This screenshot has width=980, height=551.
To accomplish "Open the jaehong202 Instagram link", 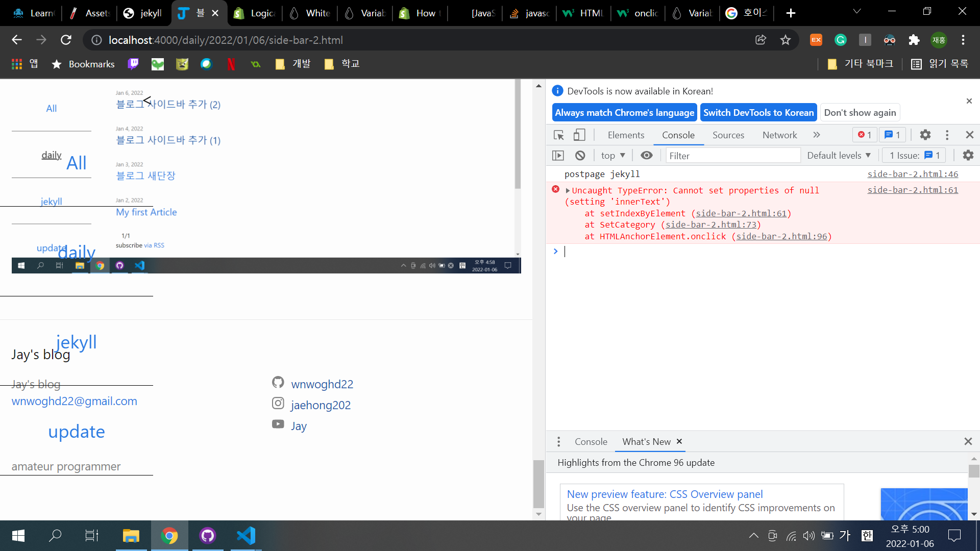I will 321,405.
